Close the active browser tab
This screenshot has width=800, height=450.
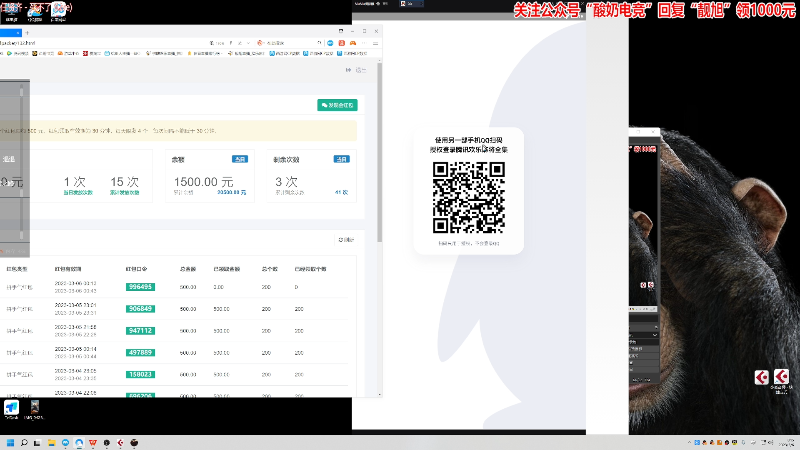[x=18, y=33]
